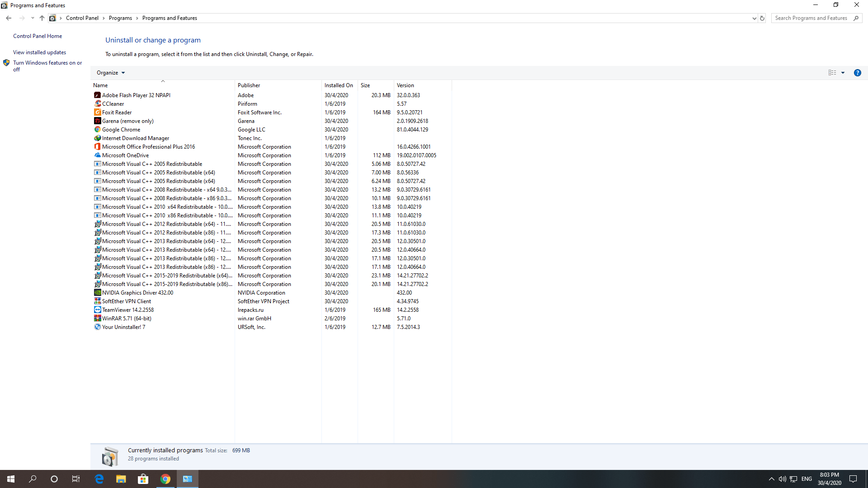Select Microsoft Visual C++ 2010 x64 Redistributable

(x=271, y=207)
